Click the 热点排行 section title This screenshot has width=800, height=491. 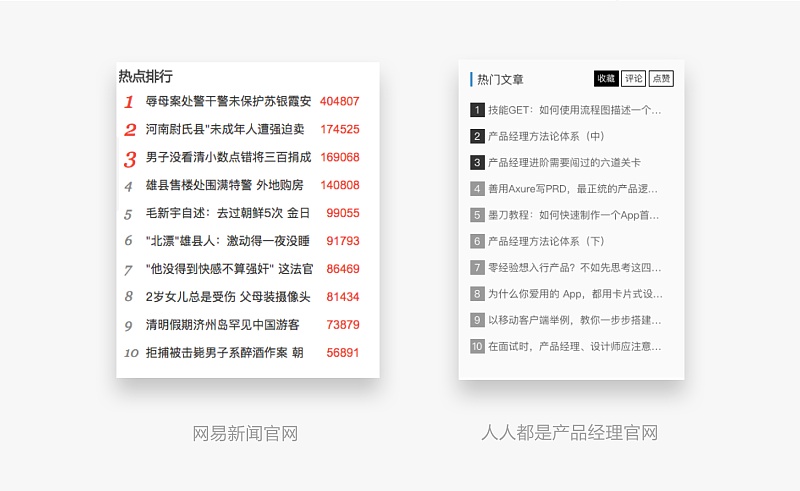[145, 76]
